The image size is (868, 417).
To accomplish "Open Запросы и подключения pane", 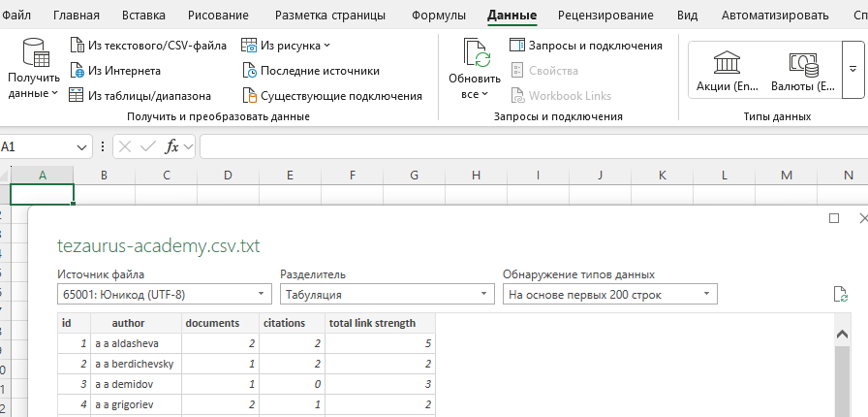I will pyautogui.click(x=585, y=46).
